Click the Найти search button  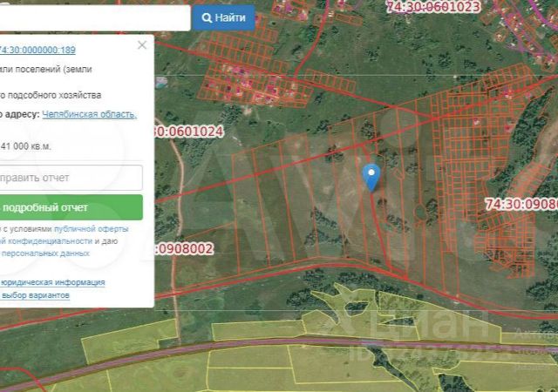coord(224,17)
